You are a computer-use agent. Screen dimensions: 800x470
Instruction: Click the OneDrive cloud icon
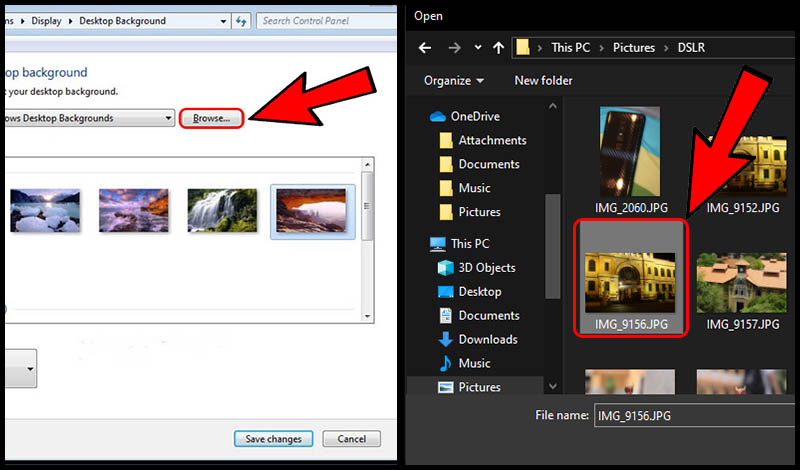pos(438,117)
